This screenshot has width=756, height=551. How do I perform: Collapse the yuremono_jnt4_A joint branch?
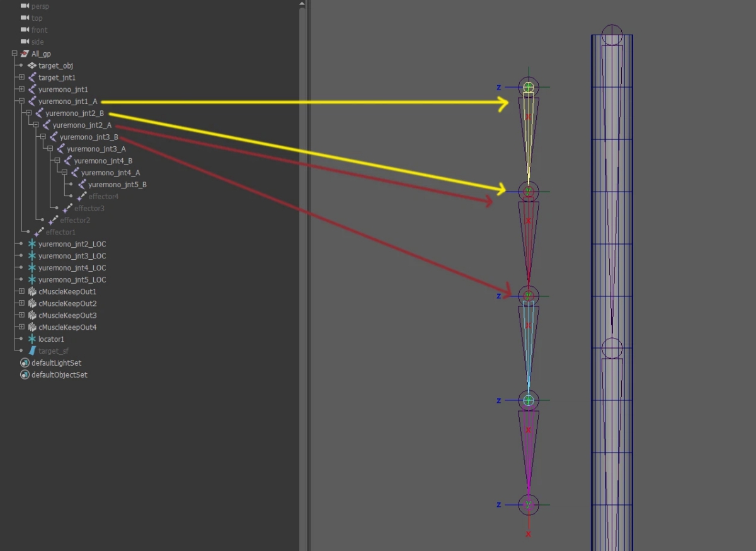(64, 173)
